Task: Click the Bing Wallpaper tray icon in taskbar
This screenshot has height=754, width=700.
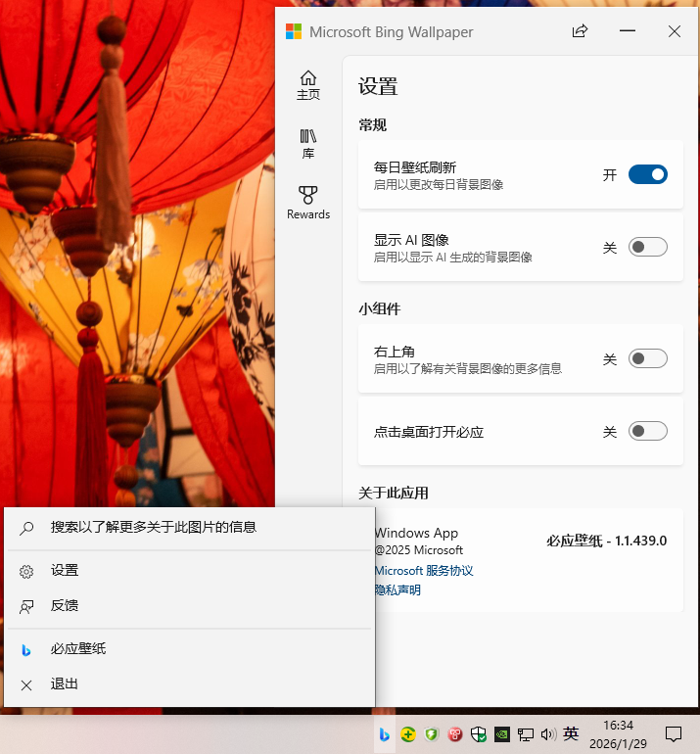Action: pyautogui.click(x=384, y=734)
